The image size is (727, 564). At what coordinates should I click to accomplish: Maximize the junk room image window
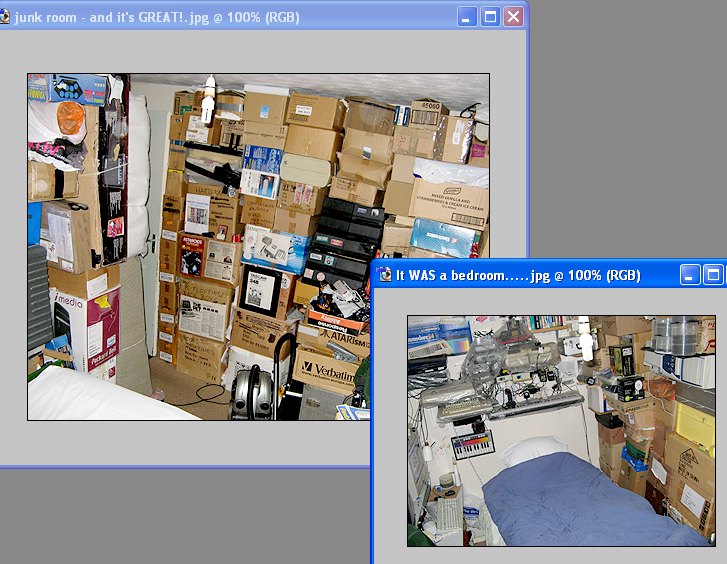(490, 17)
